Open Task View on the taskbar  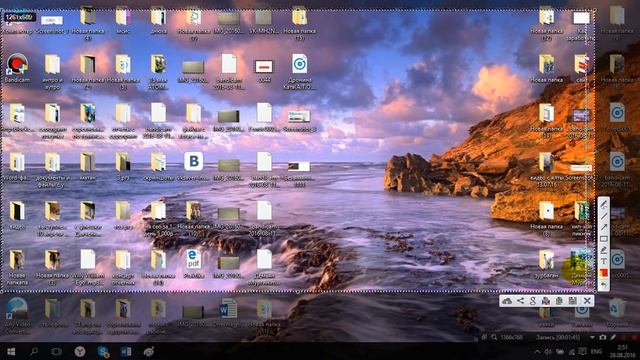pos(56,351)
